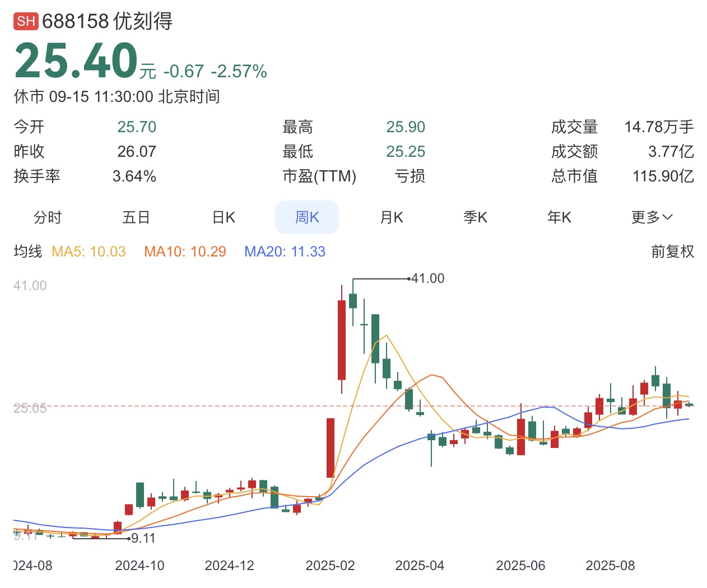
Task: Click the 2025-06 date axis label
Action: (520, 566)
